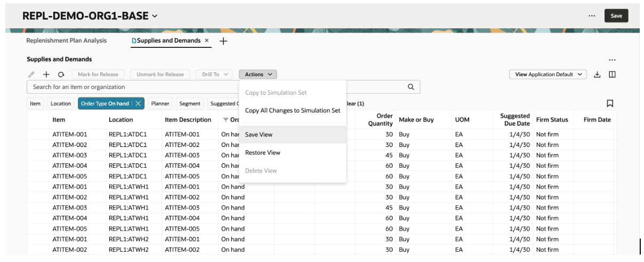Screen dimensions: 644x262
Task: Click the search magnifier icon
Action: (x=411, y=87)
